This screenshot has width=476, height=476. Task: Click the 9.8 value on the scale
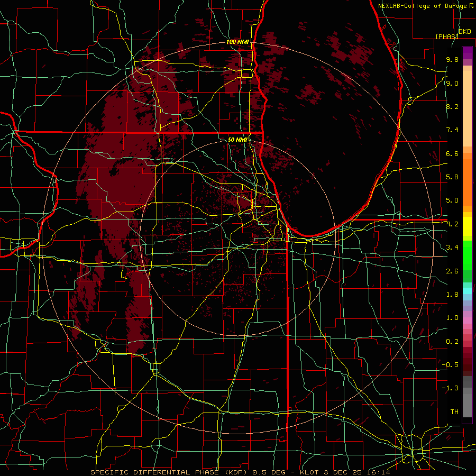[x=452, y=59]
